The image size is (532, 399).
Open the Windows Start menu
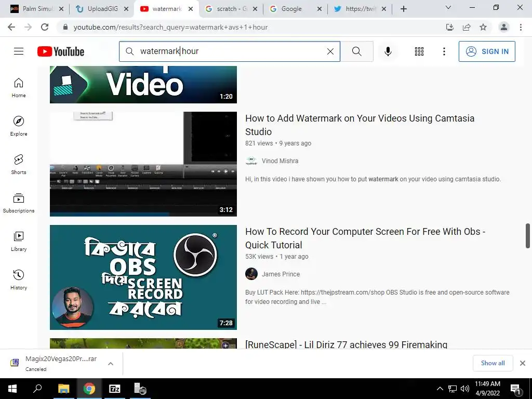[x=12, y=389]
